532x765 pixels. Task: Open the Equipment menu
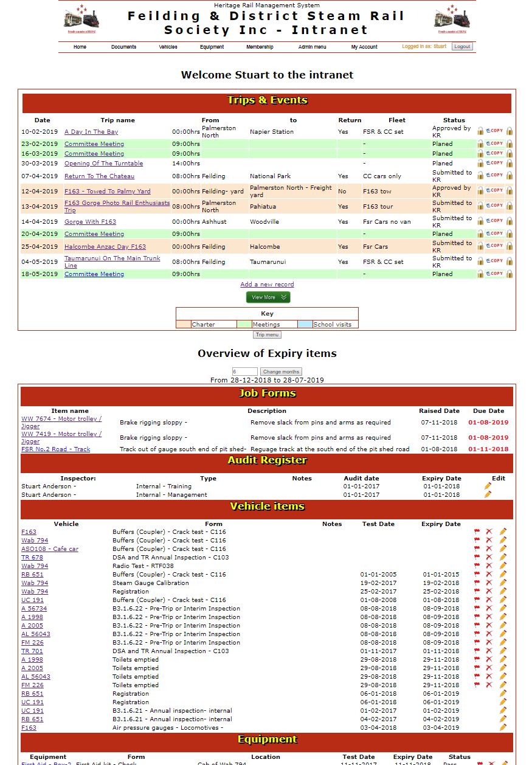(x=212, y=47)
